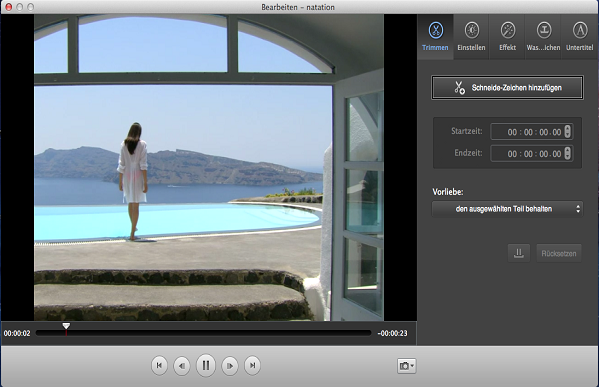Click the remaining time -00:00:23
The width and height of the screenshot is (599, 387).
[x=392, y=334]
